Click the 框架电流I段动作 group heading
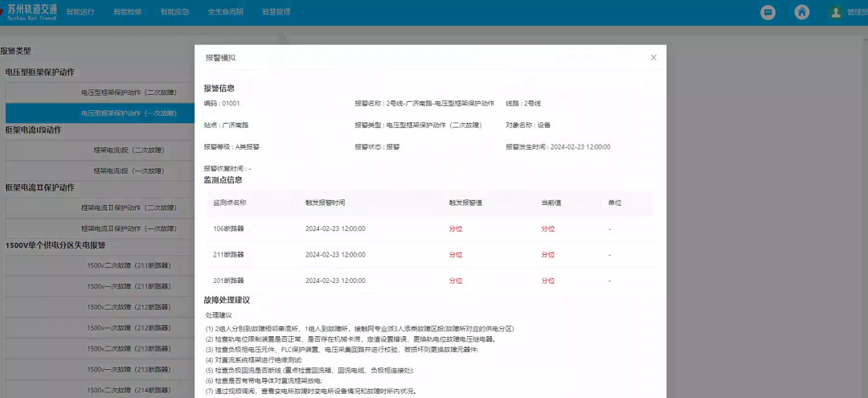Viewport: 868px width, 398px height. click(33, 130)
